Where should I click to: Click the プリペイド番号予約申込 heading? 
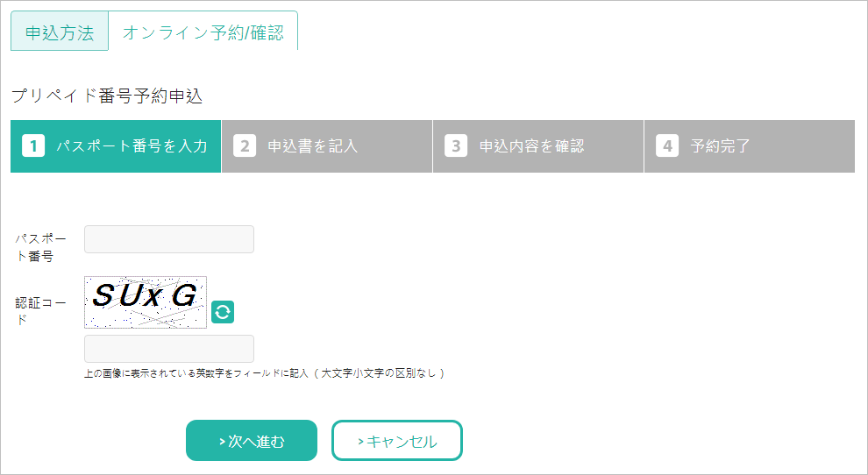(107, 96)
